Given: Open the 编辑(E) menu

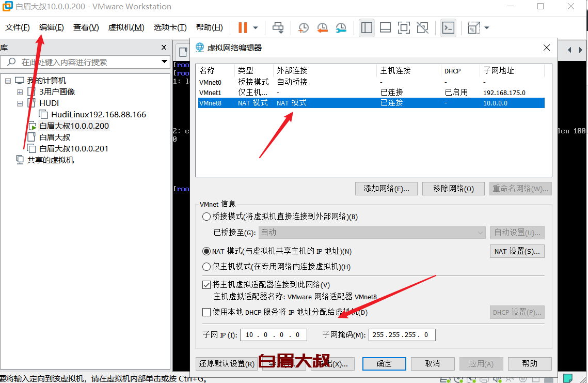Looking at the screenshot, I should coord(52,27).
